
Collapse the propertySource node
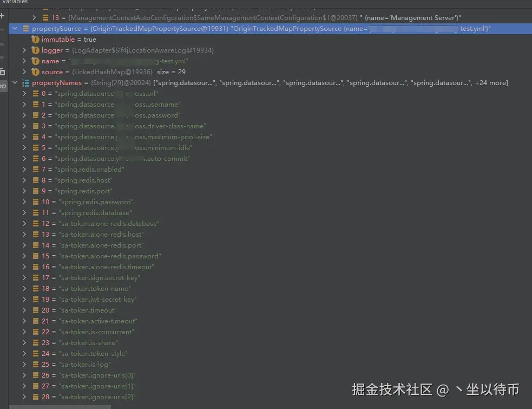(15, 29)
